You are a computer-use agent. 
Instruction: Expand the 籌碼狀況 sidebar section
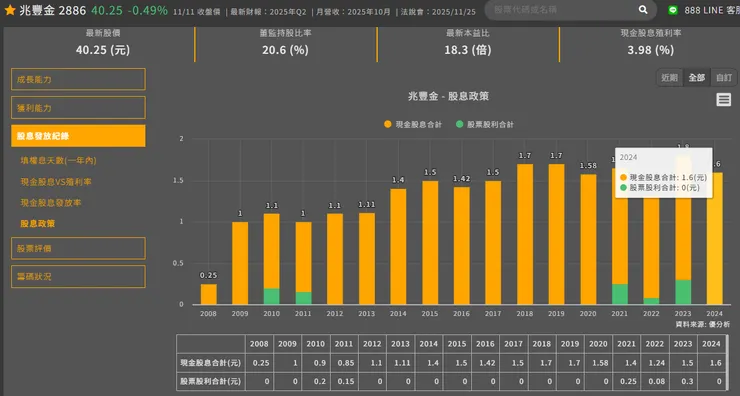pos(78,277)
